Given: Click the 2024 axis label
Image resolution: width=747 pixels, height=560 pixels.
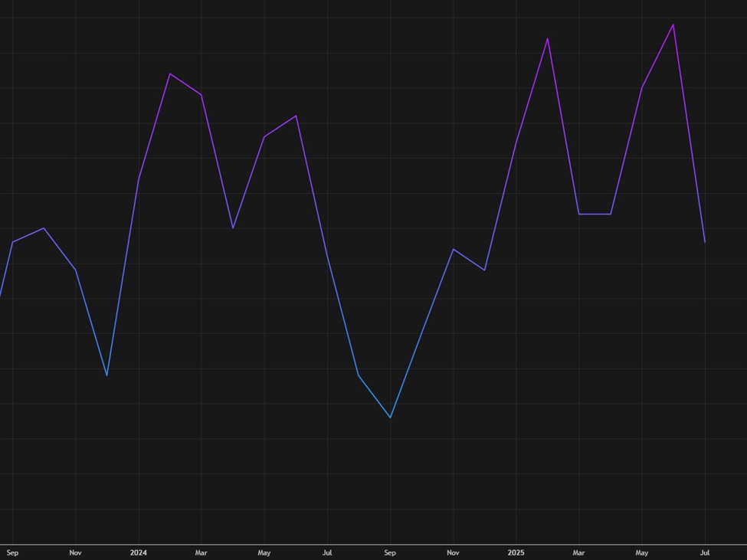Looking at the screenshot, I should 139,552.
